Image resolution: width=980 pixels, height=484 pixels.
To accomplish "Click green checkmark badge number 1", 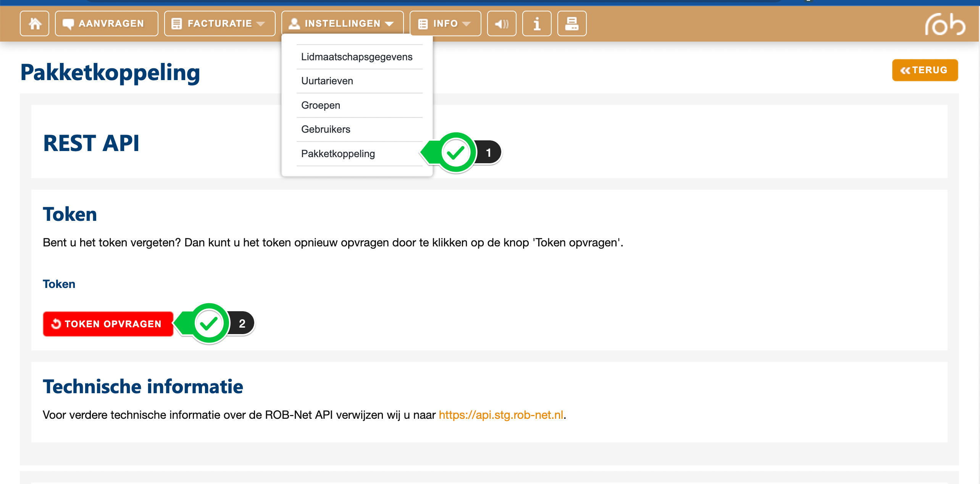I will [x=456, y=153].
